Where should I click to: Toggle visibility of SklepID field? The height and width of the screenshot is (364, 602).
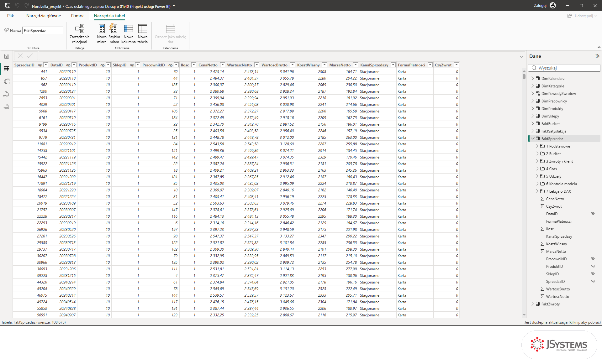[593, 274]
